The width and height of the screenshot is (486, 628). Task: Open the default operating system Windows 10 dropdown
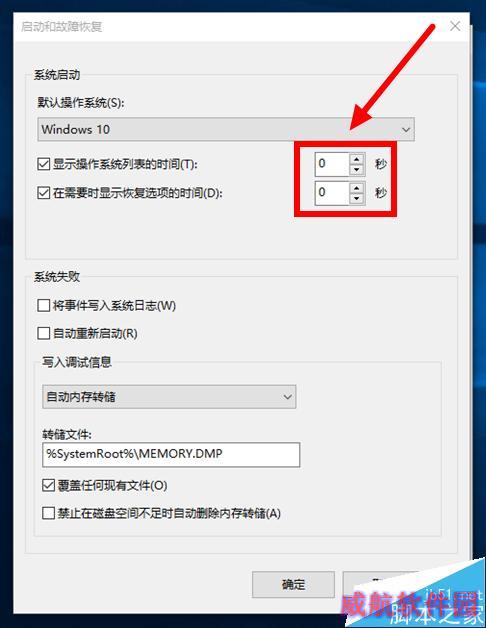(226, 129)
